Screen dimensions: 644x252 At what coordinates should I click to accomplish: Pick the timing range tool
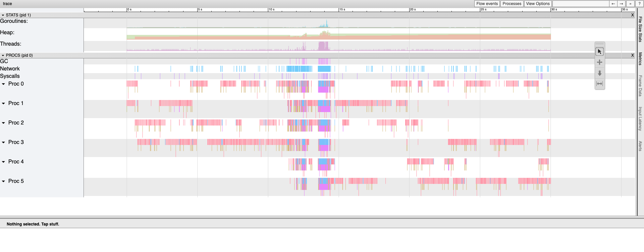coord(599,84)
